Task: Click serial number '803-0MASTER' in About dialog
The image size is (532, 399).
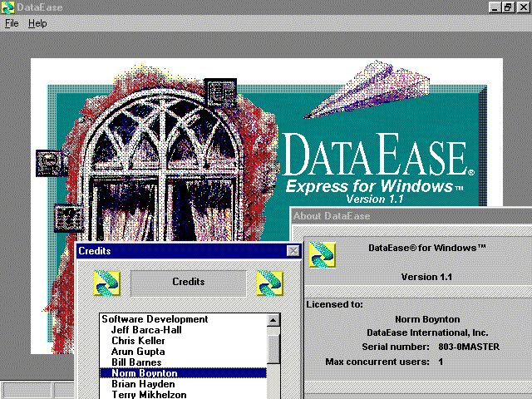Action: [x=469, y=347]
